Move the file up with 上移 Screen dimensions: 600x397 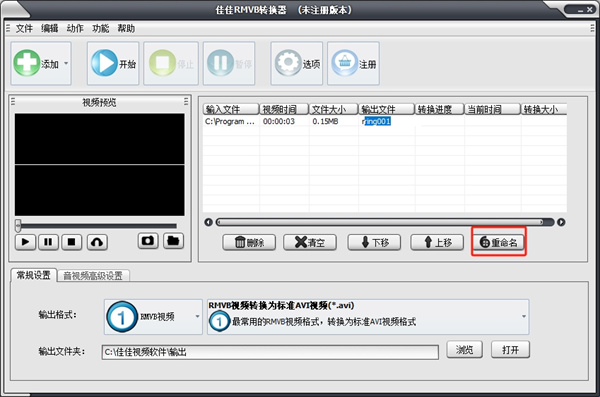pyautogui.click(x=437, y=242)
